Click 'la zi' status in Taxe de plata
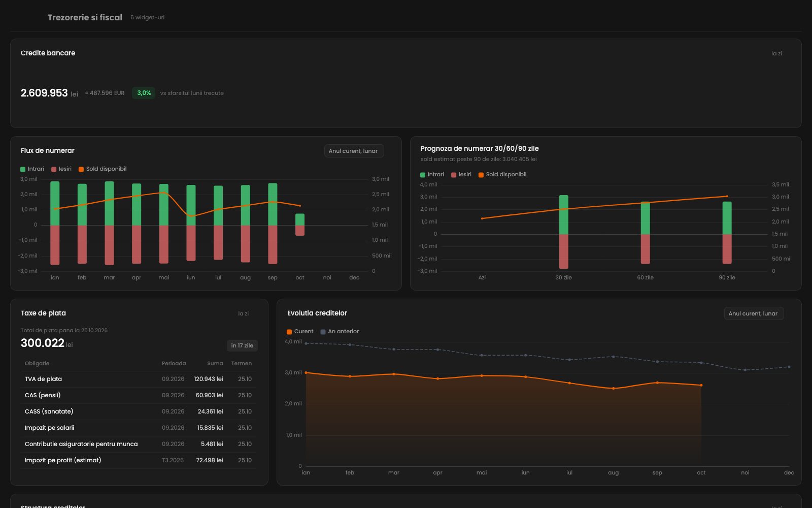 click(244, 313)
